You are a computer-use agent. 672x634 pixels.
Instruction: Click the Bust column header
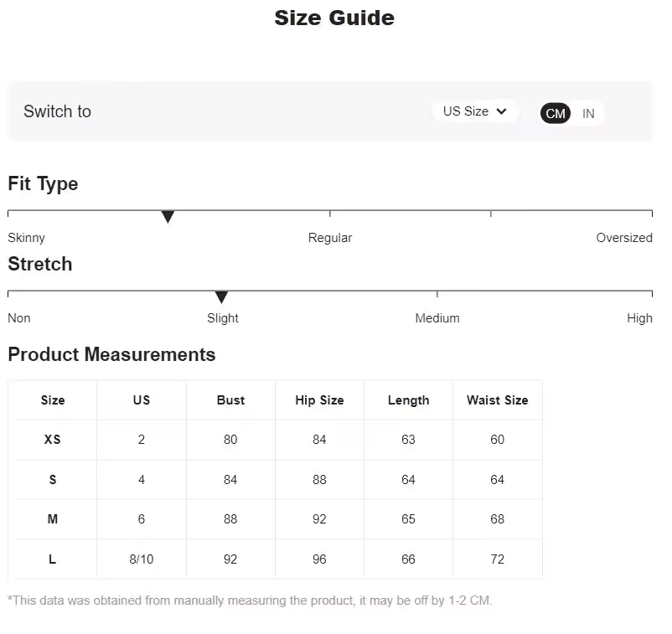[230, 400]
